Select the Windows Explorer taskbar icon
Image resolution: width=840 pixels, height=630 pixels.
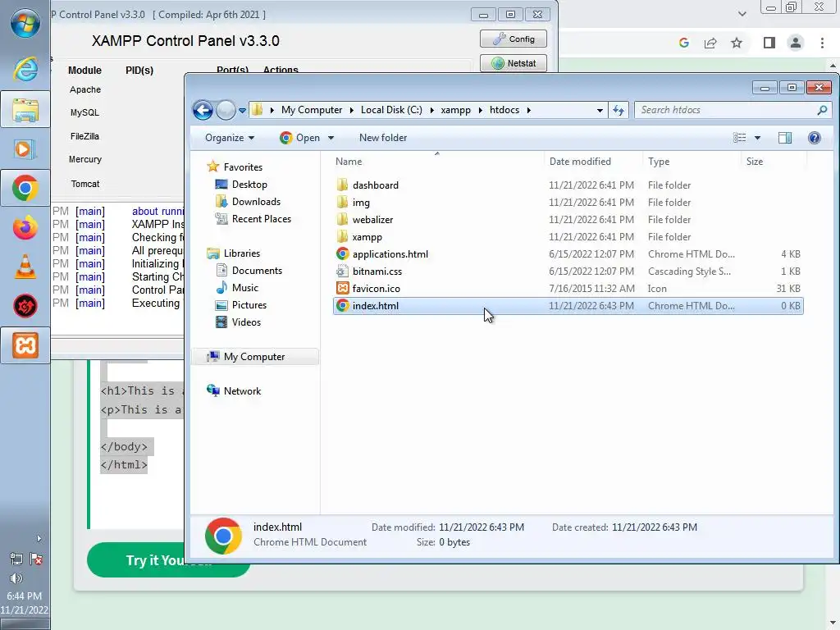coord(25,110)
